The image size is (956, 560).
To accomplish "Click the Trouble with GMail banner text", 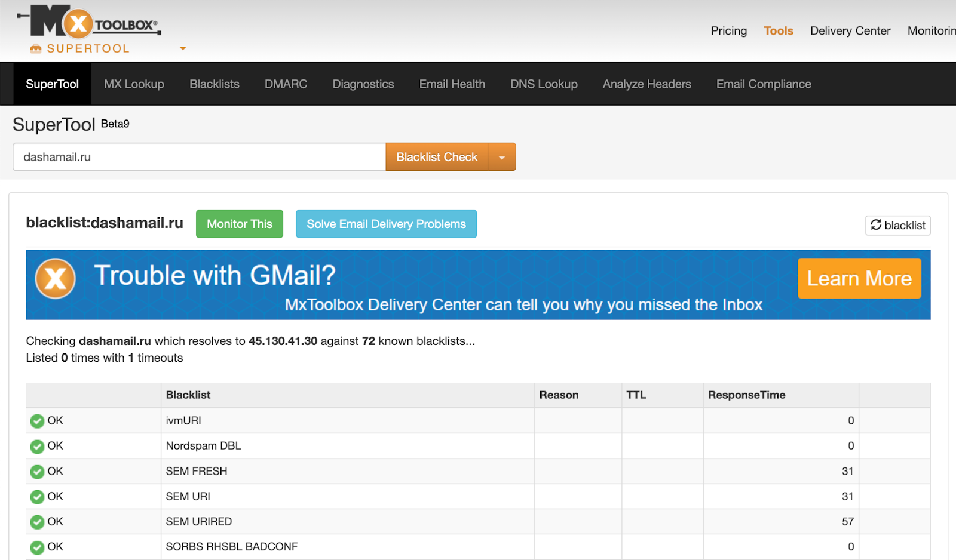I will pos(215,276).
